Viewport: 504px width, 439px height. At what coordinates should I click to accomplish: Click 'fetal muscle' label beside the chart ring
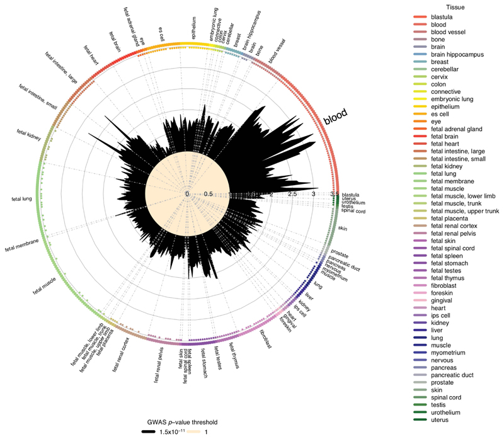click(44, 286)
